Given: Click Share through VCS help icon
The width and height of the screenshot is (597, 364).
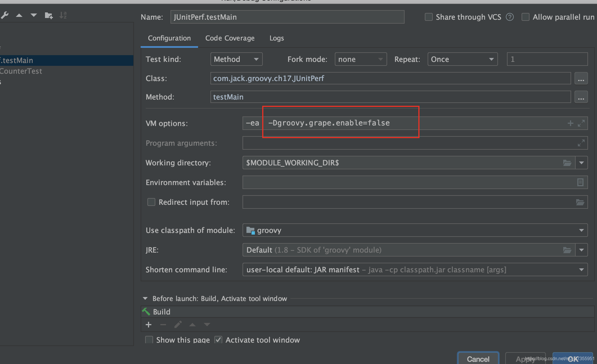Looking at the screenshot, I should [x=510, y=17].
